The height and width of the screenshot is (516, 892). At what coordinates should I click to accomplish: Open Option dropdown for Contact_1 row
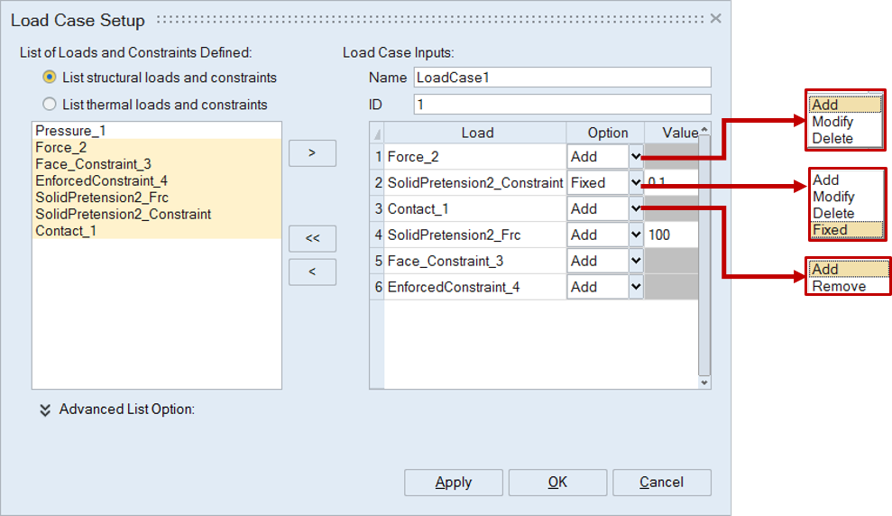click(x=635, y=209)
